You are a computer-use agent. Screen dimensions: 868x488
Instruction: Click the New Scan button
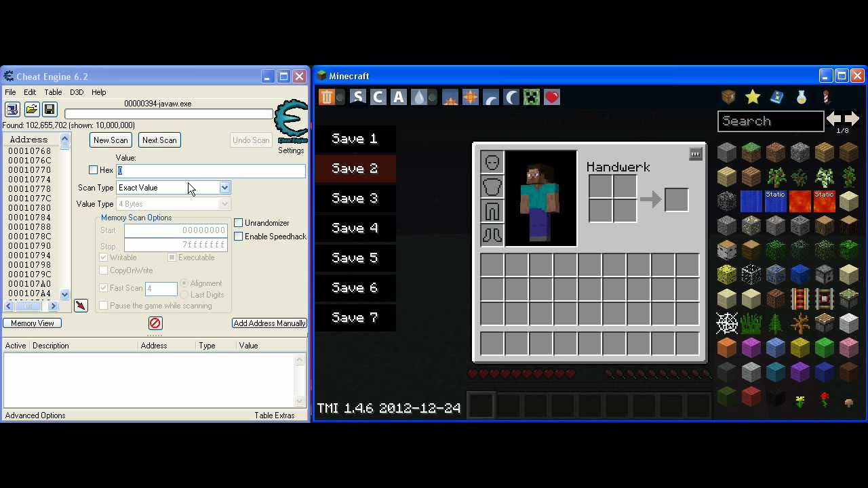click(111, 140)
